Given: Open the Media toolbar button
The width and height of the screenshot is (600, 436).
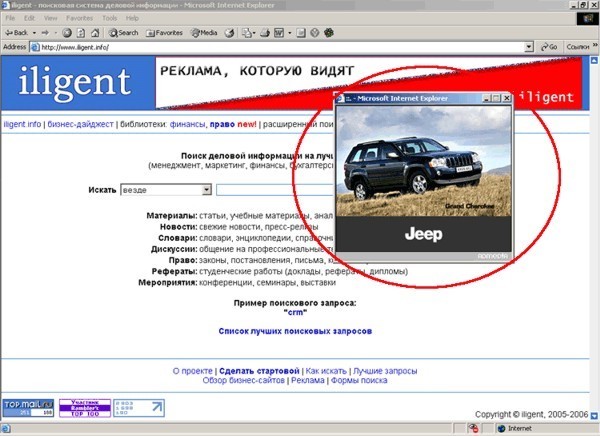Looking at the screenshot, I should tap(204, 33).
